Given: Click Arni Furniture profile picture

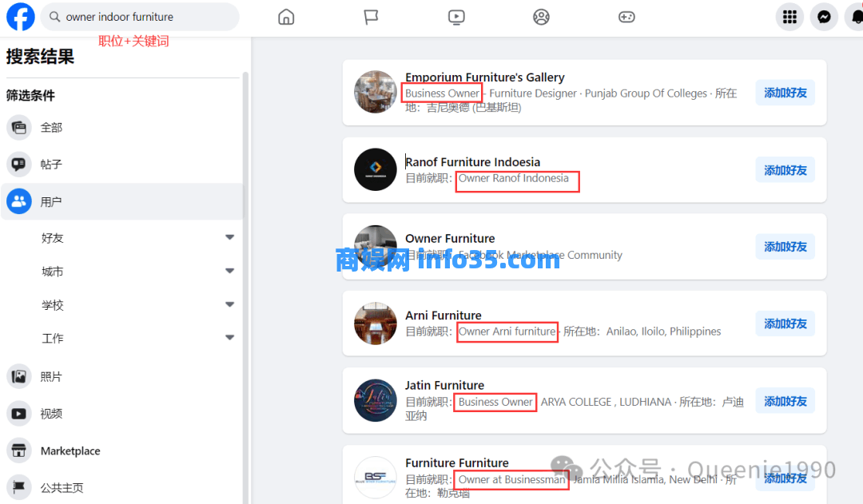Looking at the screenshot, I should (x=376, y=323).
